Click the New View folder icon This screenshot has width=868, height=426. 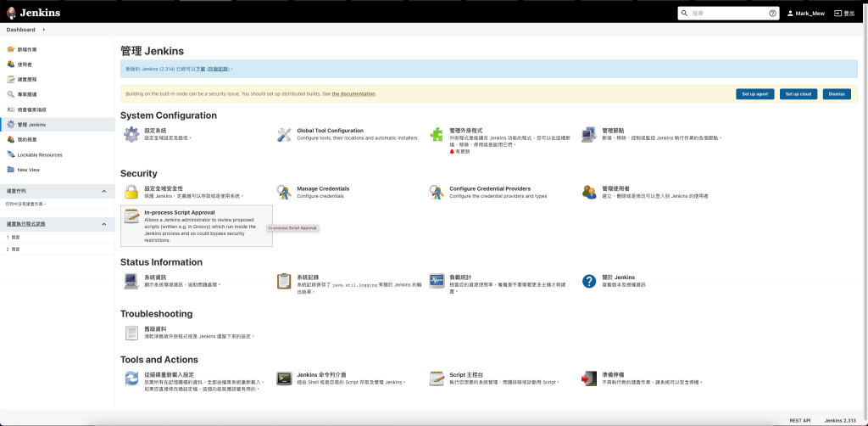click(x=10, y=170)
